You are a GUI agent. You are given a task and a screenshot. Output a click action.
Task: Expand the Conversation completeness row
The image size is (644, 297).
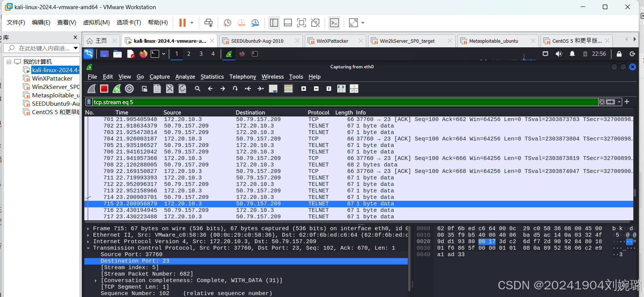96,281
